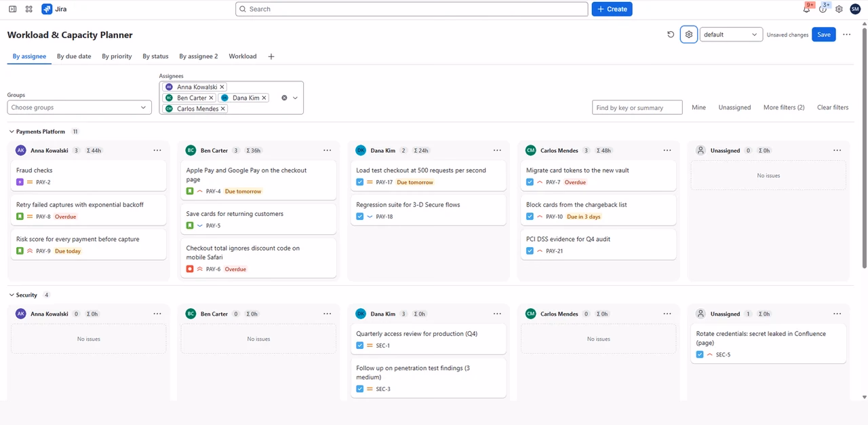The width and height of the screenshot is (868, 425).
Task: Open Dana Kim's Payments Platform column menu
Action: coord(497,150)
